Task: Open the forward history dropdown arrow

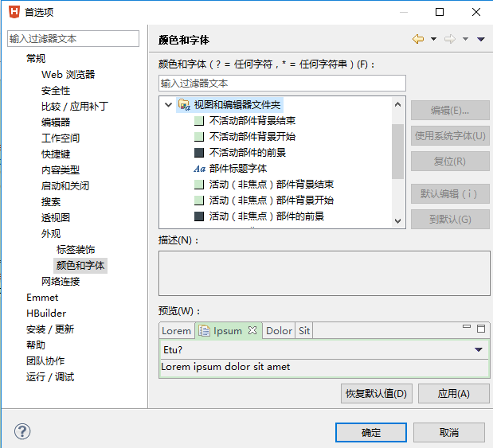Action: [x=465, y=39]
